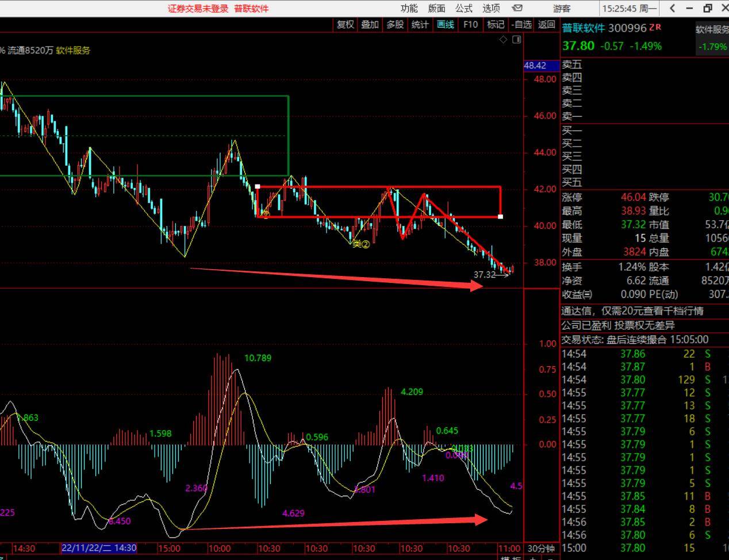This screenshot has width=729, height=560.
Task: Click 通达信，仅需20元查看千档行情 link
Action: point(632,310)
